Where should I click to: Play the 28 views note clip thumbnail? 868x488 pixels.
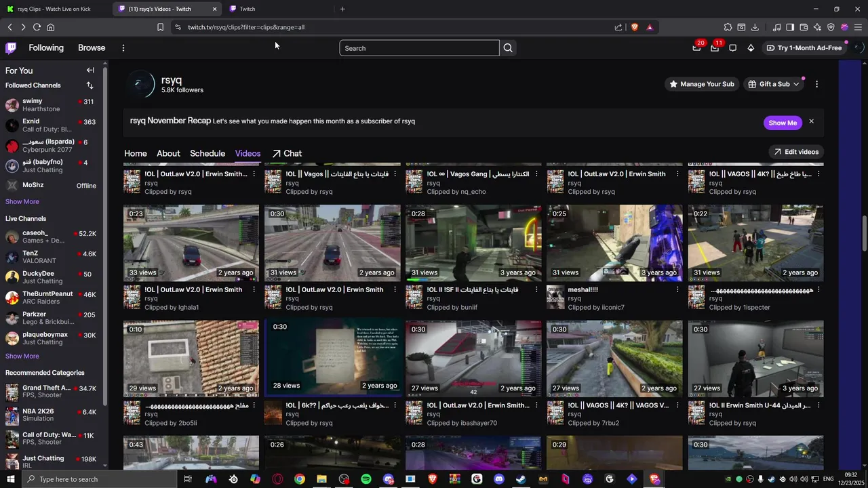coord(332,359)
